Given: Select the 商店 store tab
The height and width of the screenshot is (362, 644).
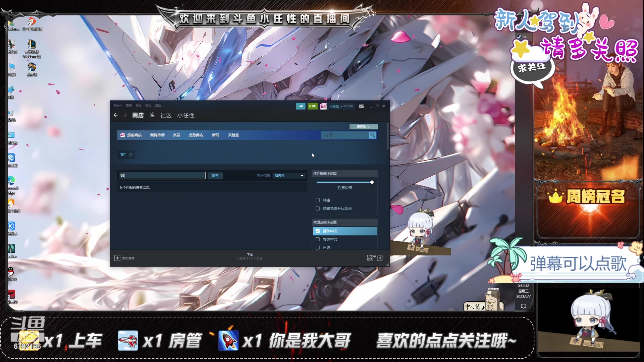Looking at the screenshot, I should (x=138, y=115).
